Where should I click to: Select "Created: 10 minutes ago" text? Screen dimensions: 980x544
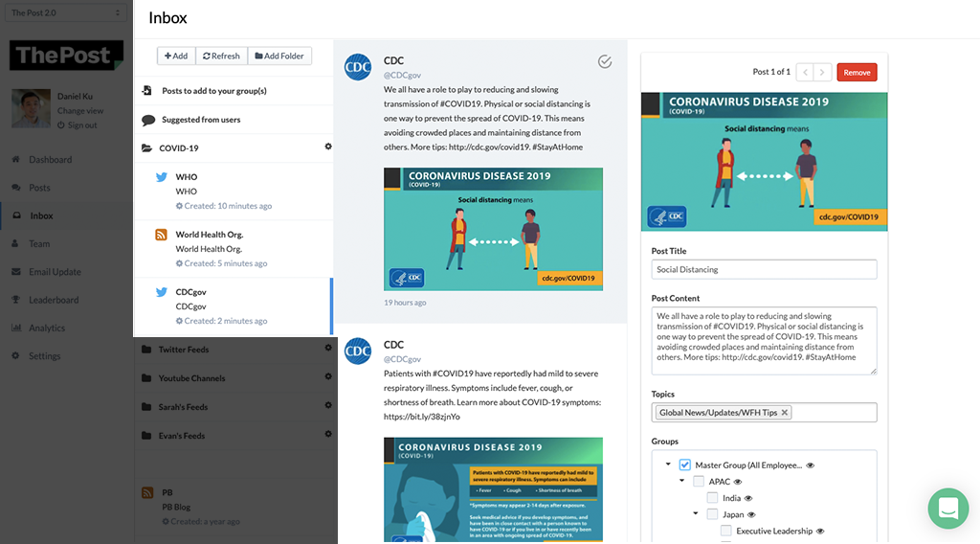(228, 206)
